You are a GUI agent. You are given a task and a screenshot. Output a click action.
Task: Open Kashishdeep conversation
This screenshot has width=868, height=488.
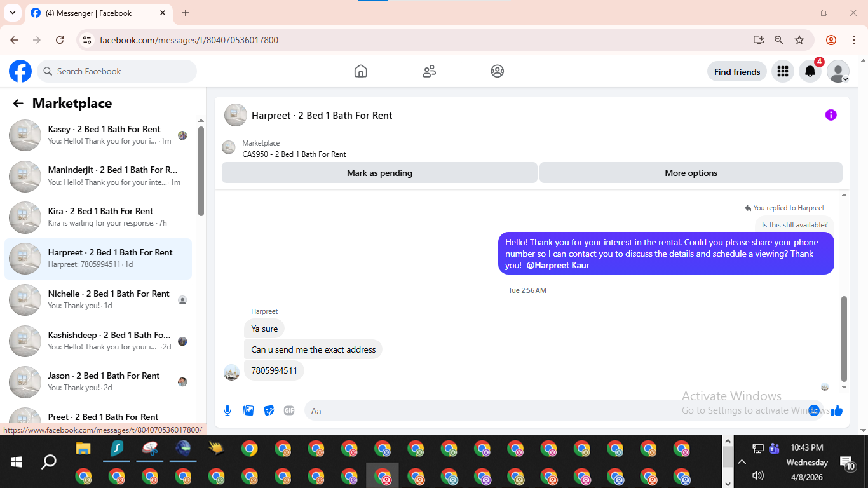(x=98, y=341)
